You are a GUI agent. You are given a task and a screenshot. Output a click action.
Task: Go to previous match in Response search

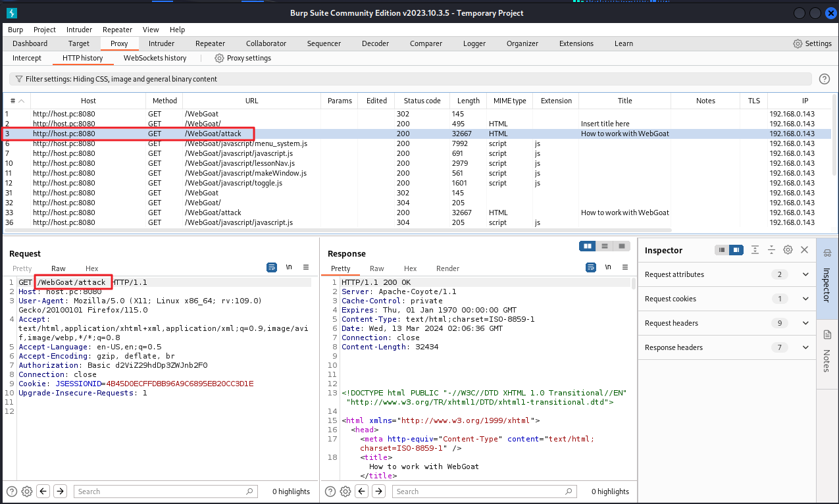point(361,491)
